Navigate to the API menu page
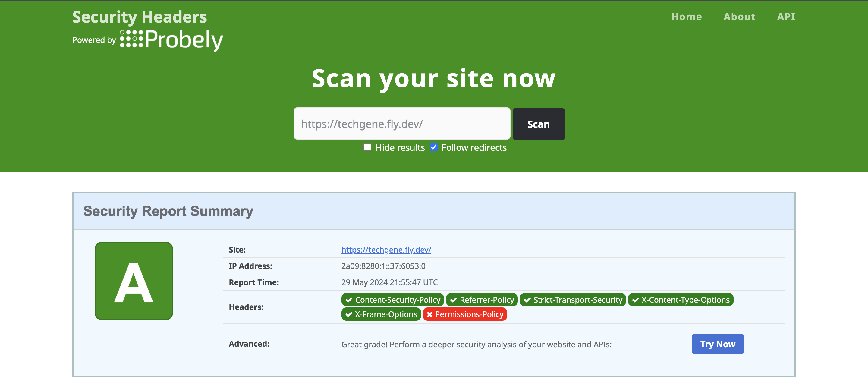The width and height of the screenshot is (868, 378). (785, 17)
